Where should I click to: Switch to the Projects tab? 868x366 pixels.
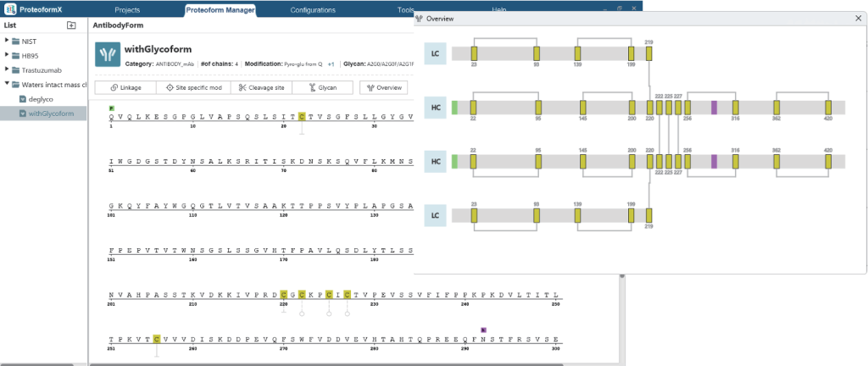(x=127, y=10)
